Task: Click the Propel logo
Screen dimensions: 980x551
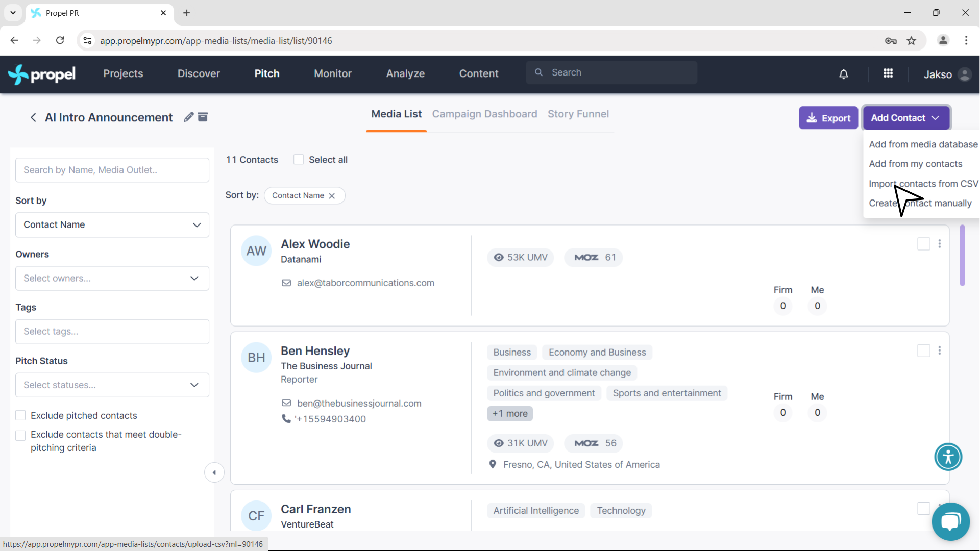Action: [42, 74]
